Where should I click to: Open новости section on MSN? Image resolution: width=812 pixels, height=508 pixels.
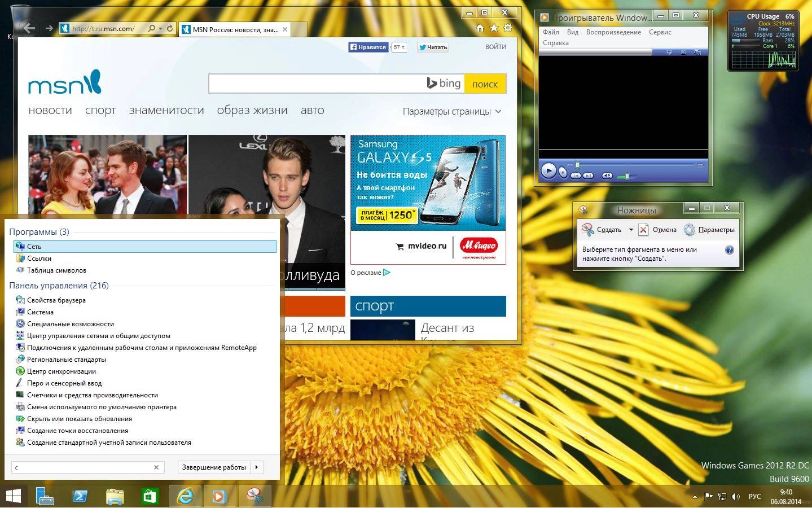click(x=50, y=111)
